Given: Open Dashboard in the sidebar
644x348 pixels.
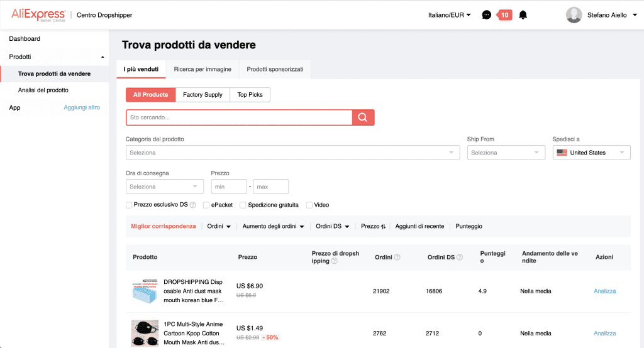Looking at the screenshot, I should click(25, 38).
